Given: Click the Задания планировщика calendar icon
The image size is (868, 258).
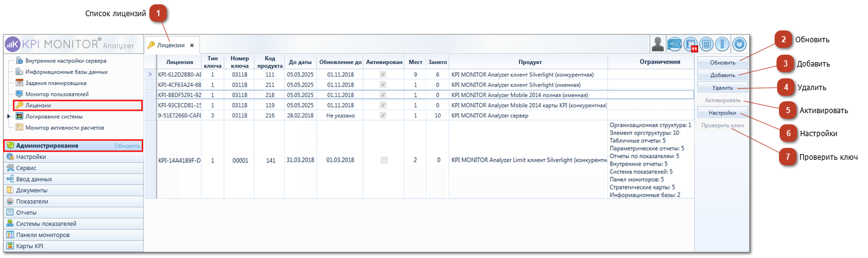Looking at the screenshot, I should 19,83.
